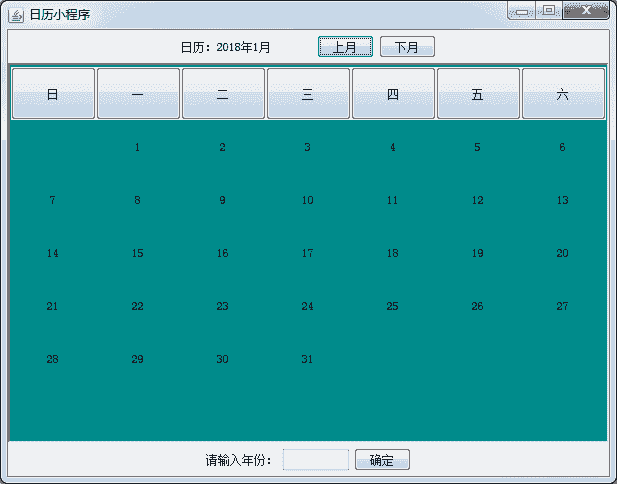Select the 一 Monday header button

[138, 94]
